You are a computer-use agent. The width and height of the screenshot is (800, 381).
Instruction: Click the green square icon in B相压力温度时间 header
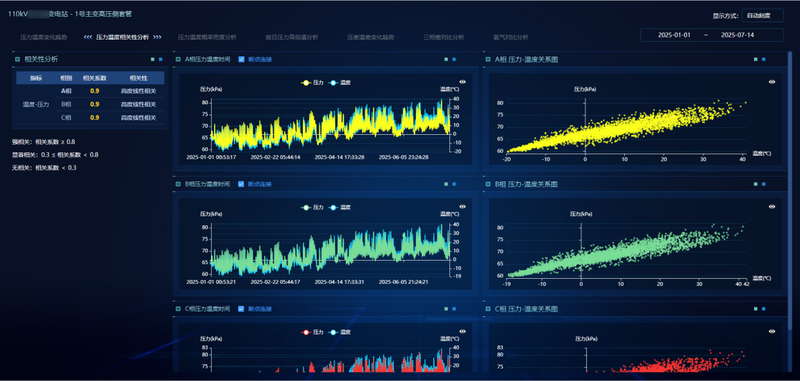coord(446,184)
